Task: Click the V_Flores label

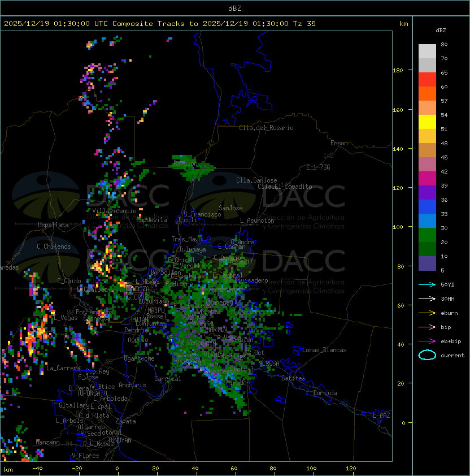Action: pos(85,456)
